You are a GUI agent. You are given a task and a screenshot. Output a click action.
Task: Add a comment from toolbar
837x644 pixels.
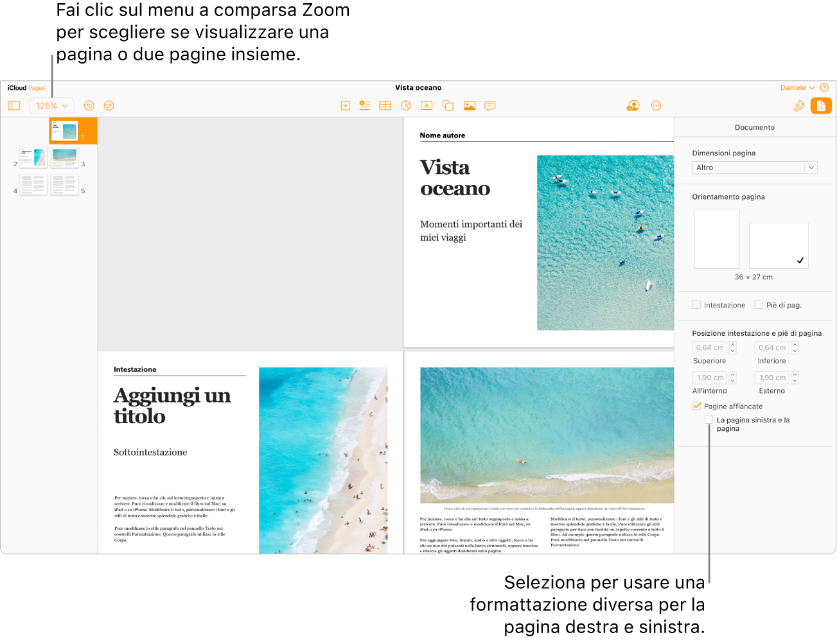490,106
